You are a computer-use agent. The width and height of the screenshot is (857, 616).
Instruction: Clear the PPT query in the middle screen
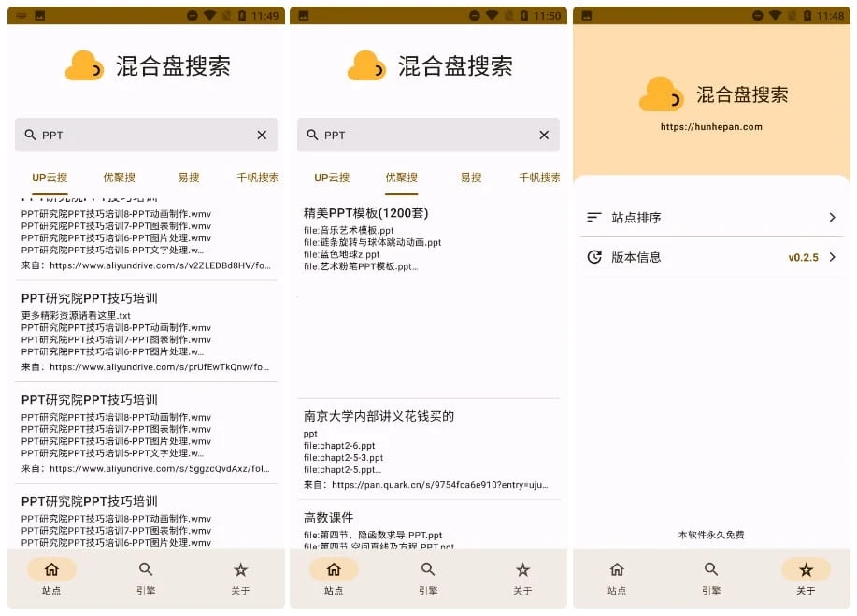point(544,136)
